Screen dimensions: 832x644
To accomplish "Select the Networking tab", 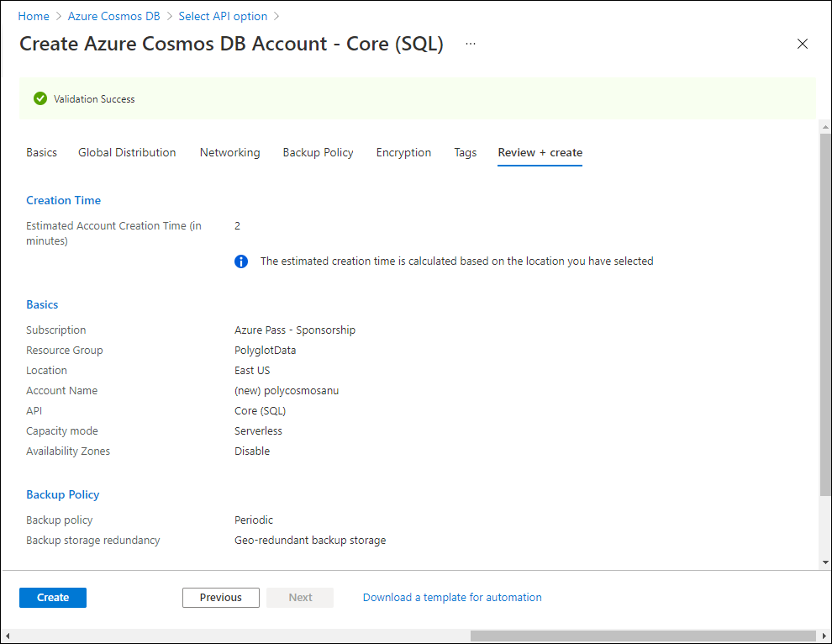I will click(x=229, y=152).
